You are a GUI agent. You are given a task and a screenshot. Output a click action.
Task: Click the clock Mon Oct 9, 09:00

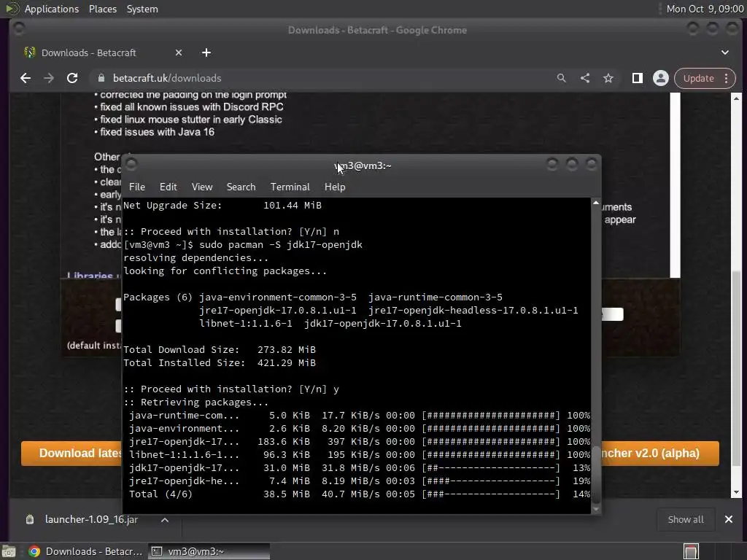coord(705,9)
